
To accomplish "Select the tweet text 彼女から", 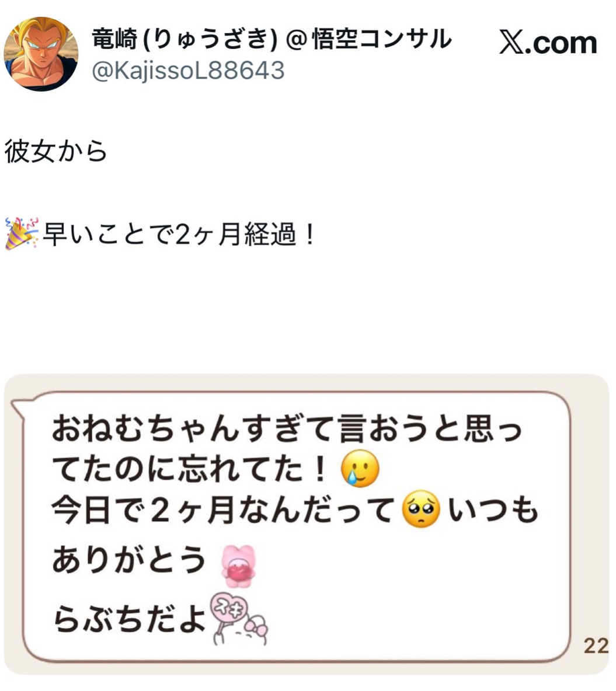I will pyautogui.click(x=56, y=151).
